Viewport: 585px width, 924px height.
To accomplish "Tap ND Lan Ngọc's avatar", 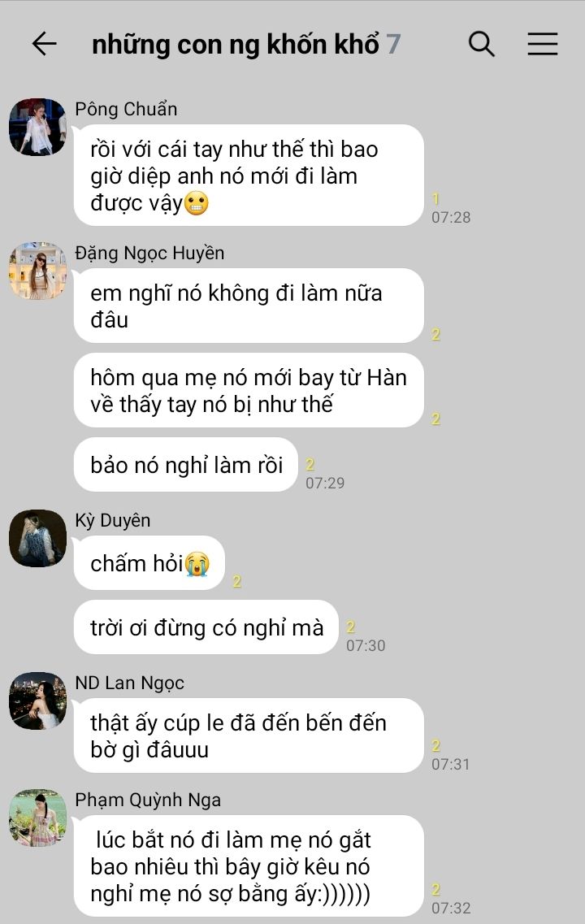I will tap(37, 701).
